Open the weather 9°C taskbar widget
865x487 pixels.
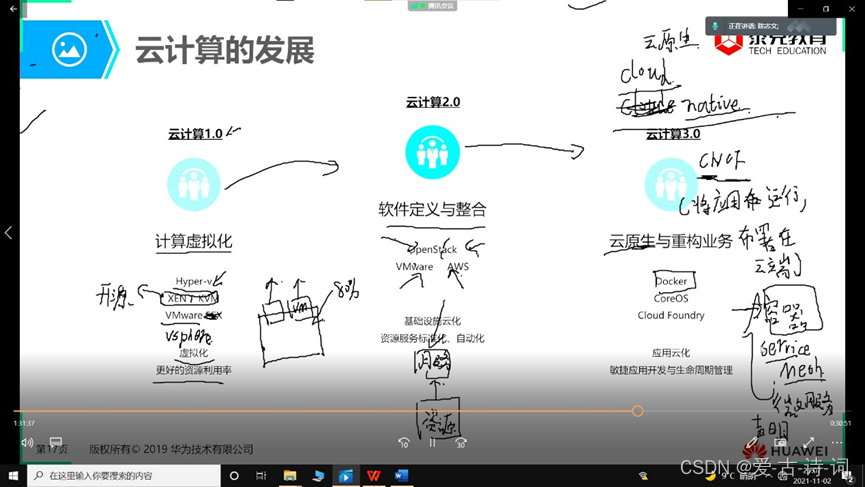coord(731,475)
